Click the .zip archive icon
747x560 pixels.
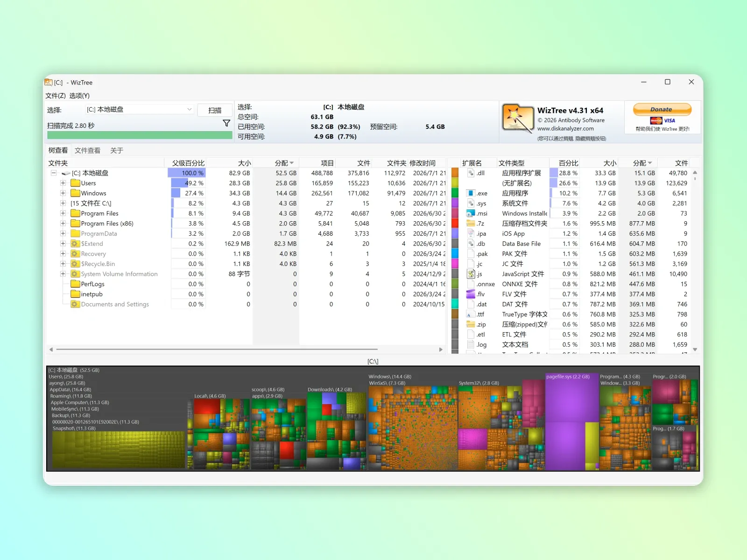[x=471, y=324]
